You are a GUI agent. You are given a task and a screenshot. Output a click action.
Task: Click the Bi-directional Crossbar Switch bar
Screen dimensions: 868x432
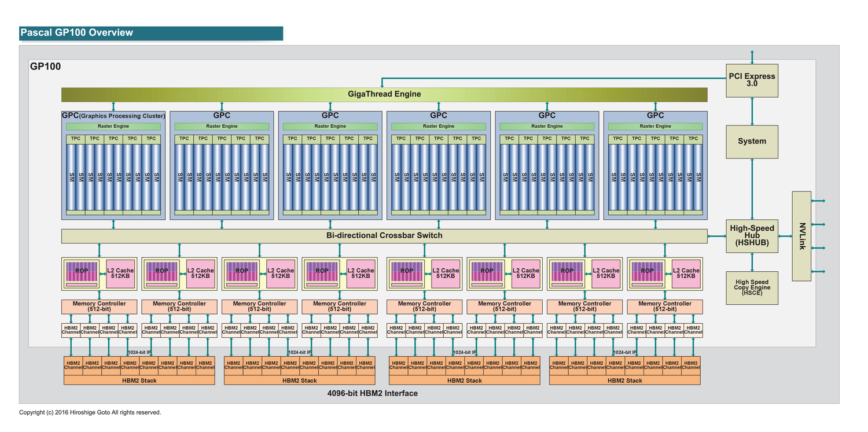click(384, 236)
